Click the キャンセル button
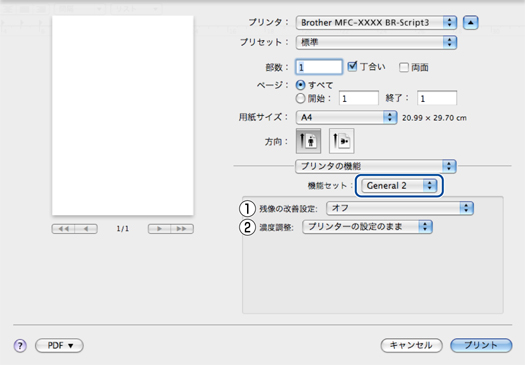 click(411, 345)
